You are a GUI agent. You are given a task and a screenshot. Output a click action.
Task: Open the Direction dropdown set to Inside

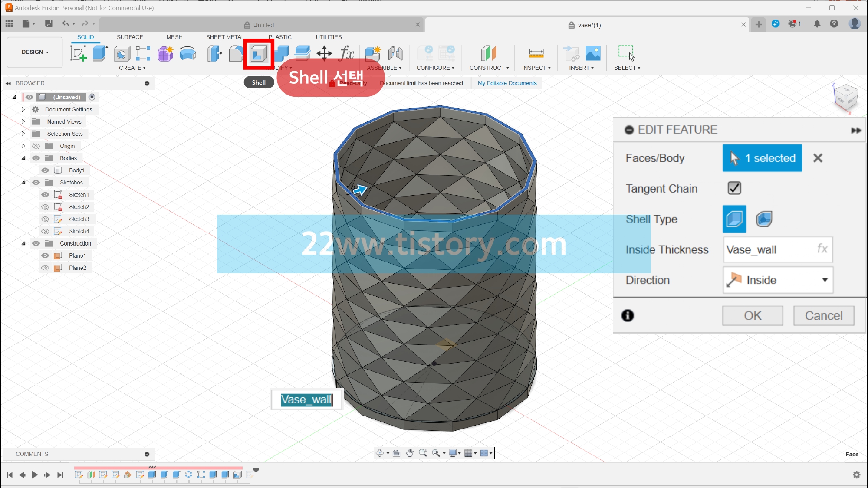pos(778,280)
